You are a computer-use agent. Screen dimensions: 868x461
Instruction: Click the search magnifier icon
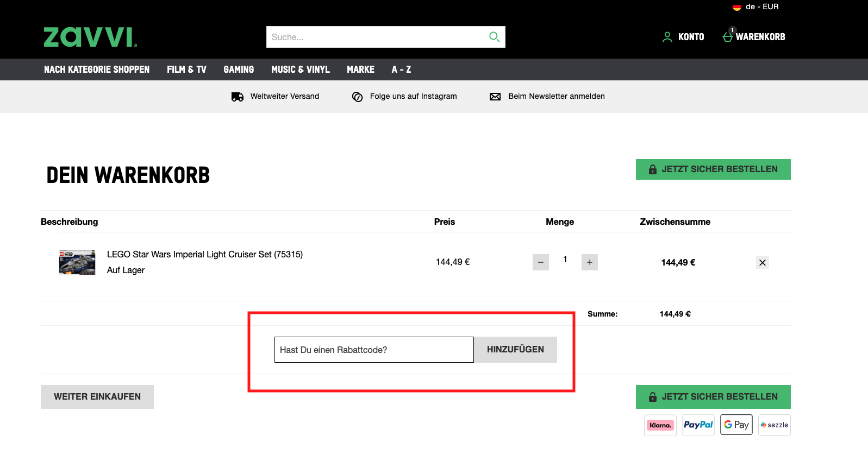click(x=494, y=37)
